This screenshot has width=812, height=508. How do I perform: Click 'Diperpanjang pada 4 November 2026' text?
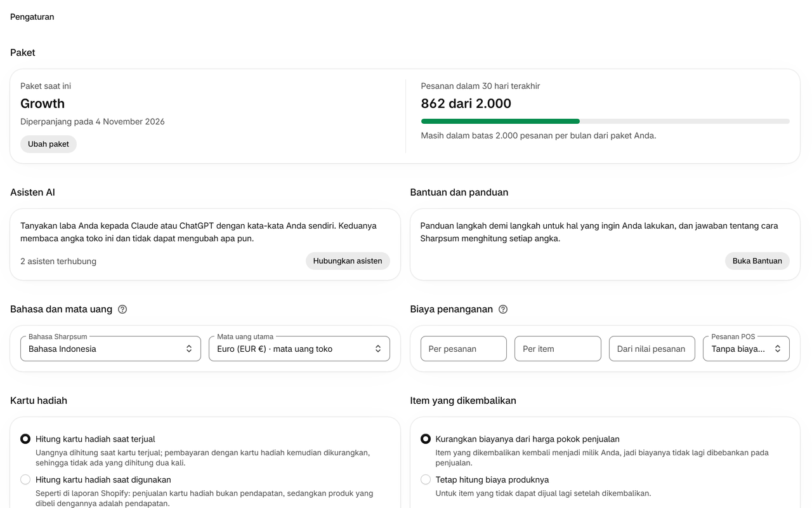(x=93, y=121)
